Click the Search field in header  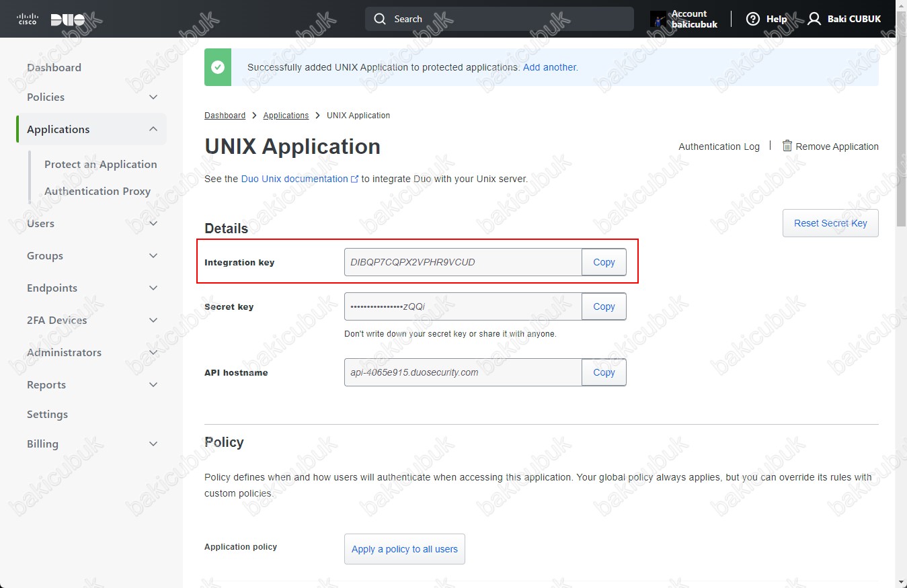point(500,19)
